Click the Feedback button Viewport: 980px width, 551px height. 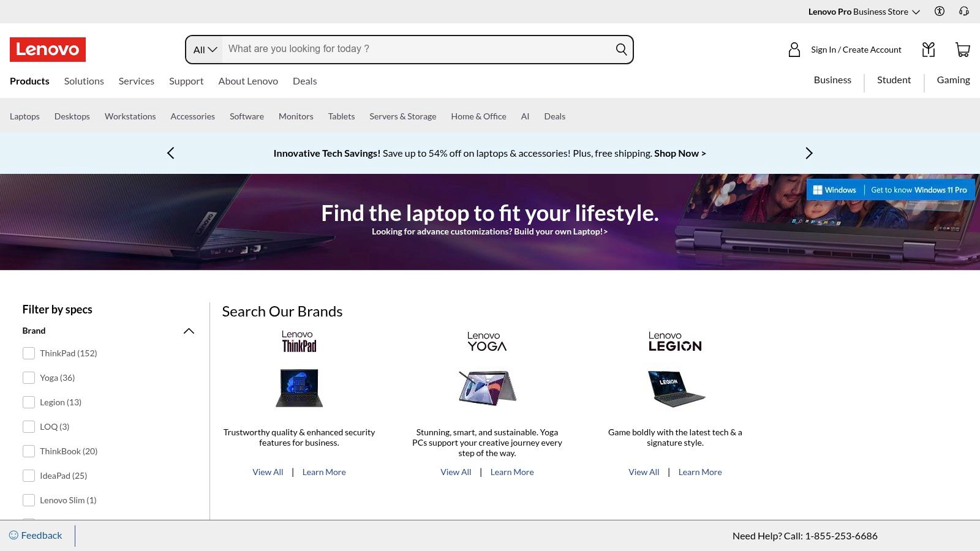[36, 535]
